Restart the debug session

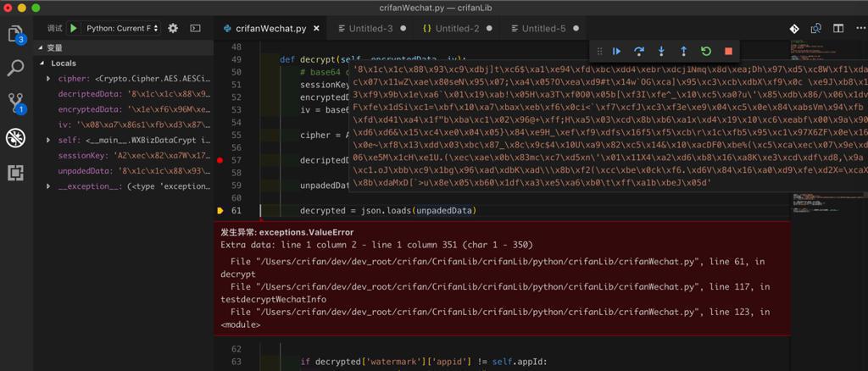click(x=705, y=52)
